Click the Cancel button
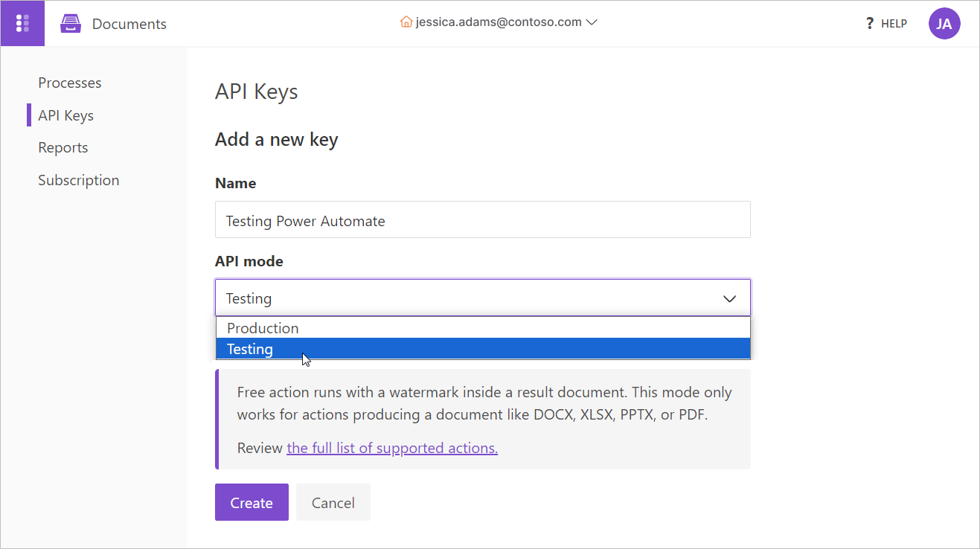 [333, 503]
